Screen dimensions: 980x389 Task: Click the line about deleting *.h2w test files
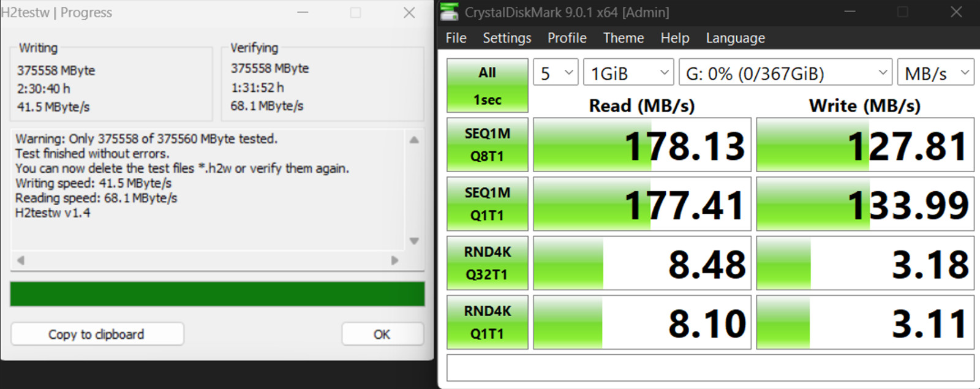click(x=182, y=168)
